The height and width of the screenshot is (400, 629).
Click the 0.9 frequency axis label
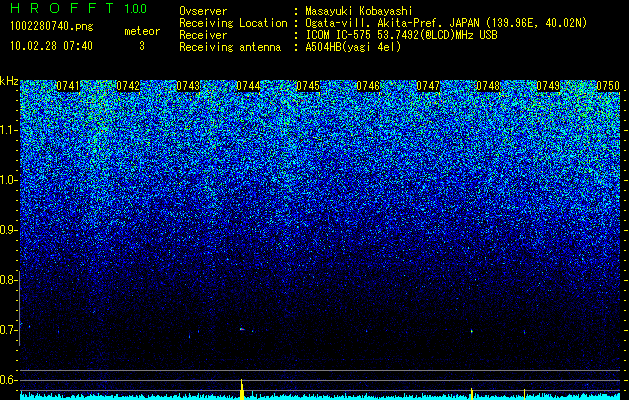pyautogui.click(x=9, y=230)
